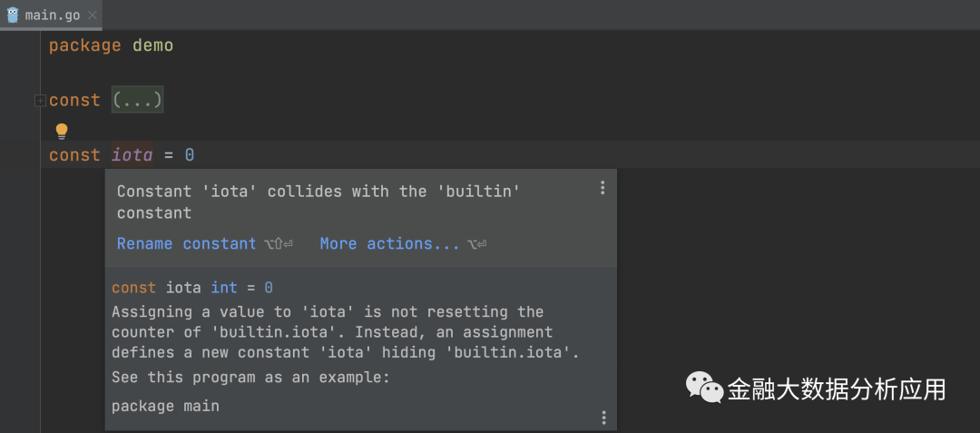Click the 金融大数据分析应用 watermark text

[837, 389]
